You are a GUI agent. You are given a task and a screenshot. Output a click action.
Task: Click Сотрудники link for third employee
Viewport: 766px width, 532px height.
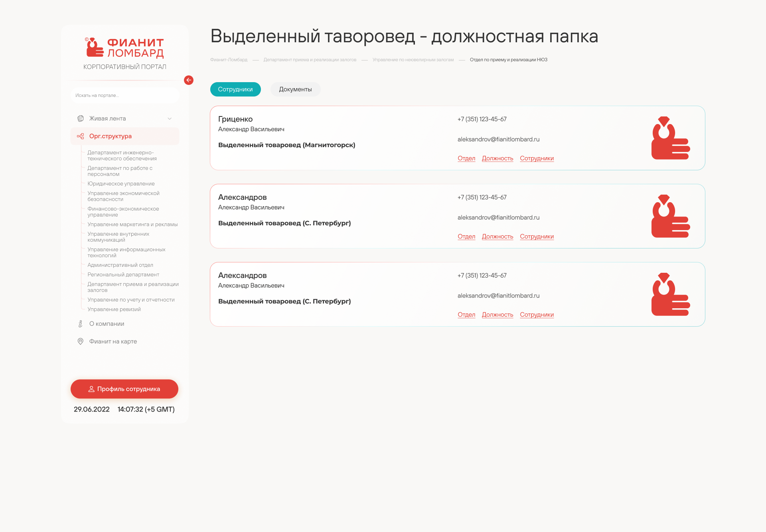click(x=537, y=314)
